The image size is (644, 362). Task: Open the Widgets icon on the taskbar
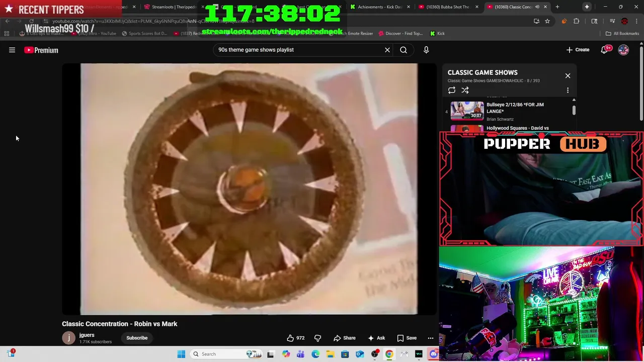click(x=11, y=353)
